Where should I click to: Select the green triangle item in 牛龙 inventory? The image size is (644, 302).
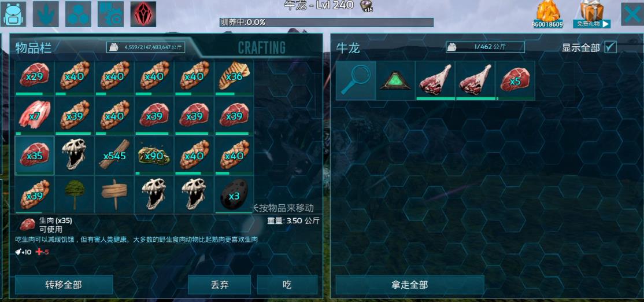point(395,80)
